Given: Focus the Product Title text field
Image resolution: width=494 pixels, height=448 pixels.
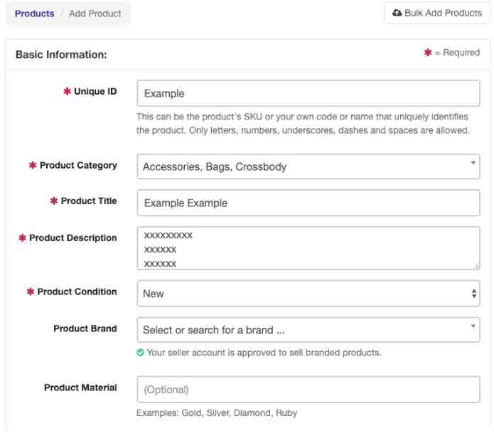Looking at the screenshot, I should [x=308, y=203].
